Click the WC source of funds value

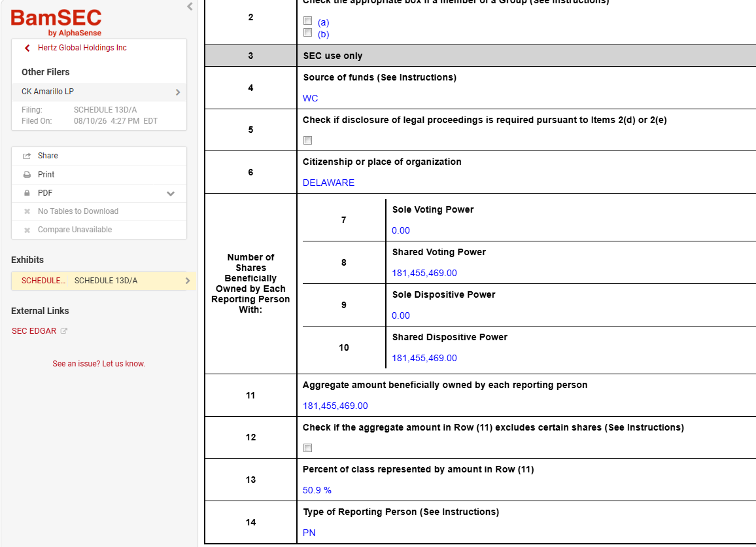(310, 98)
